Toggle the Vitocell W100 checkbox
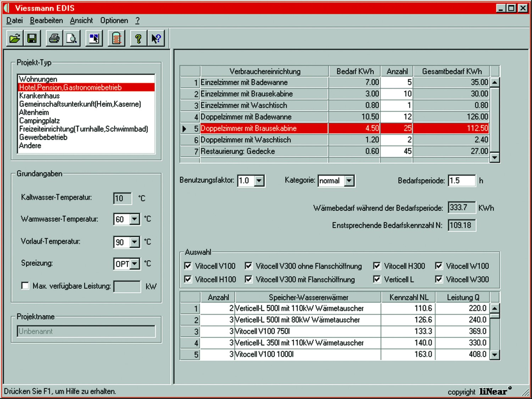532x399 pixels. coord(439,266)
